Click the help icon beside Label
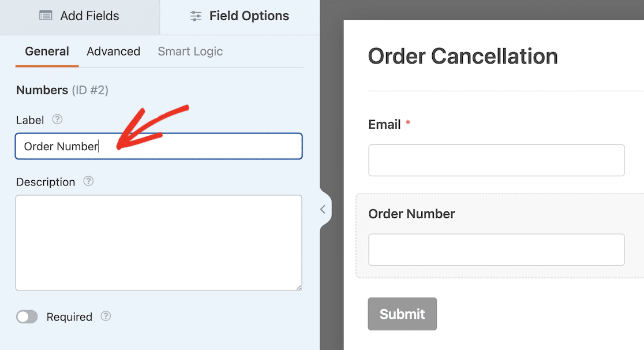 (57, 120)
